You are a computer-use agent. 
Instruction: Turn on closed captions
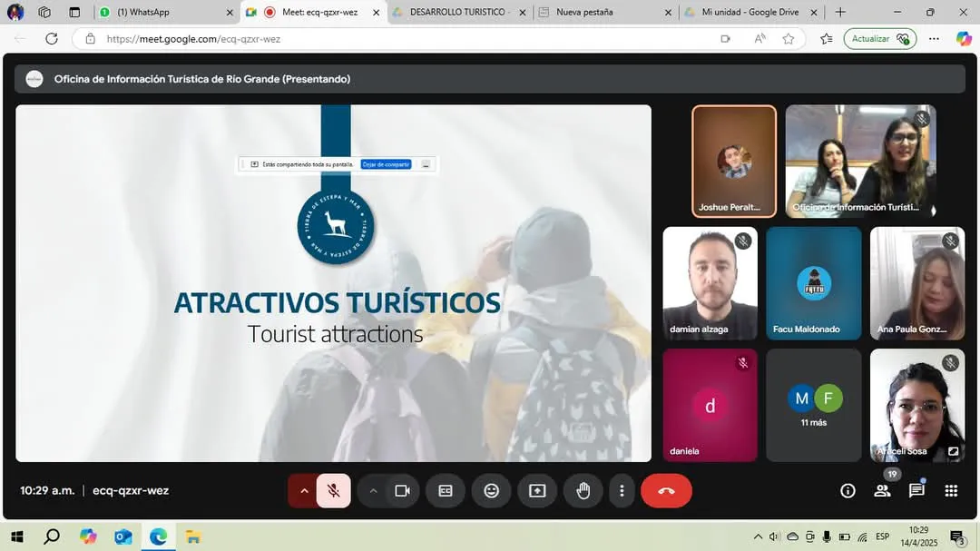tap(446, 491)
